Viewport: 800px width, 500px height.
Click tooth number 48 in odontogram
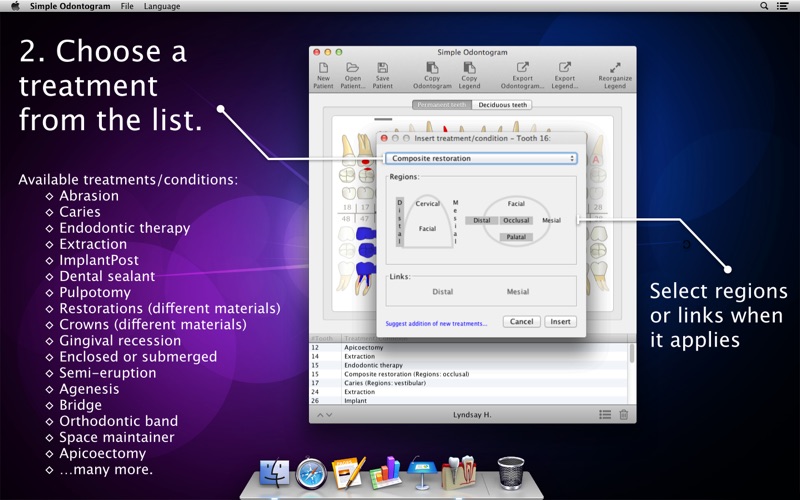click(346, 218)
